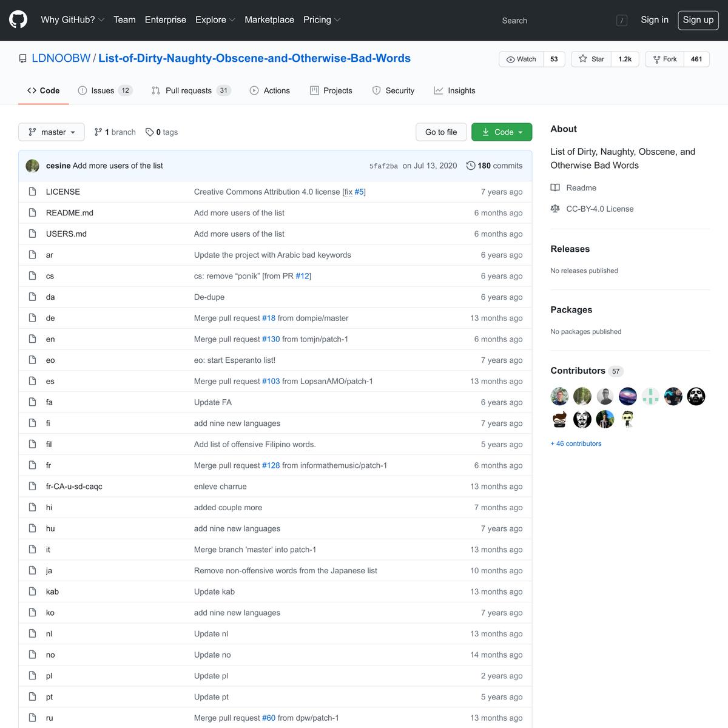Screen dimensions: 728x728
Task: Click the first contributor avatar thumbnail
Action: point(559,397)
